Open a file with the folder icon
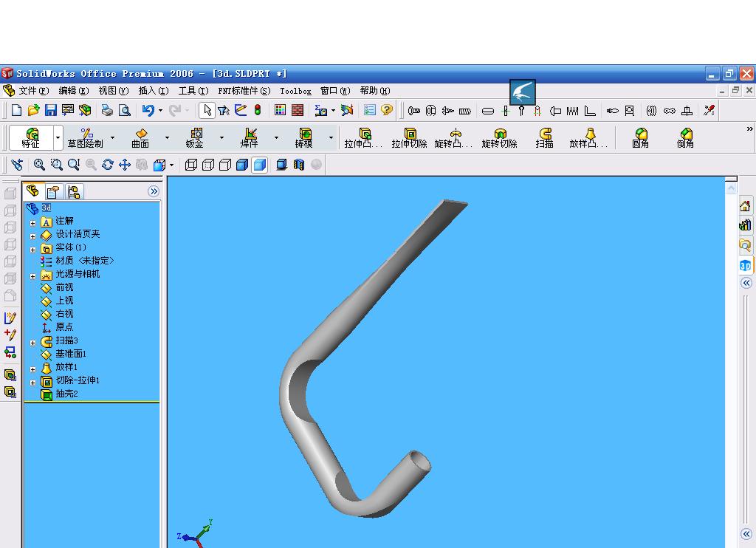The height and width of the screenshot is (548, 756). (33, 111)
